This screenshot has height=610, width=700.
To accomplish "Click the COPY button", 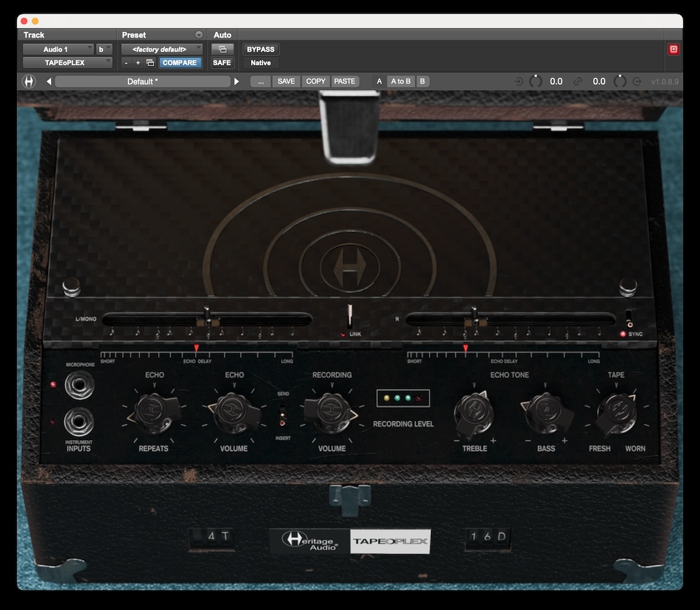I will click(x=316, y=81).
